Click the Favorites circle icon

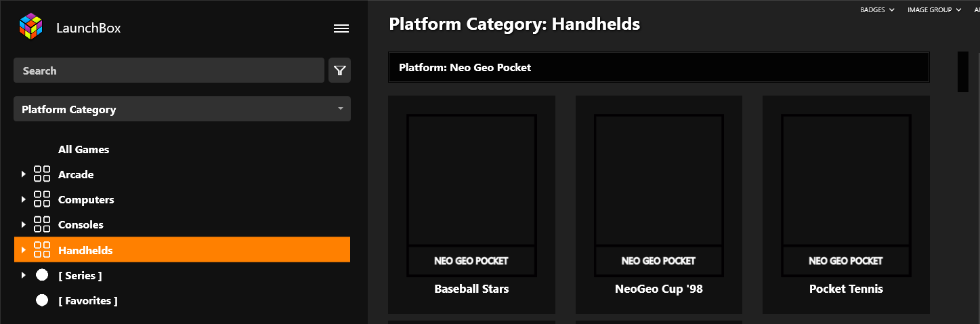pos(42,300)
